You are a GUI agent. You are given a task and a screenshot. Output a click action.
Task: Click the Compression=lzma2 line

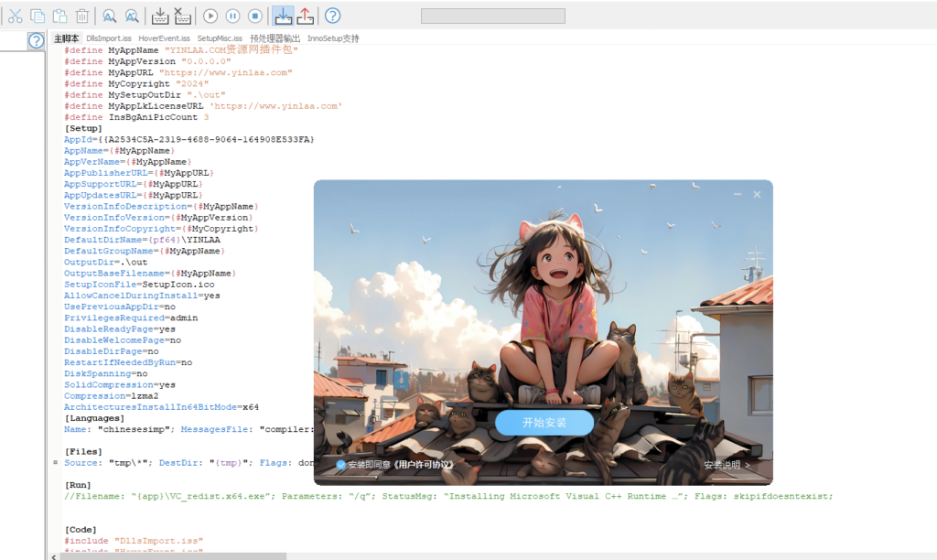pos(111,396)
